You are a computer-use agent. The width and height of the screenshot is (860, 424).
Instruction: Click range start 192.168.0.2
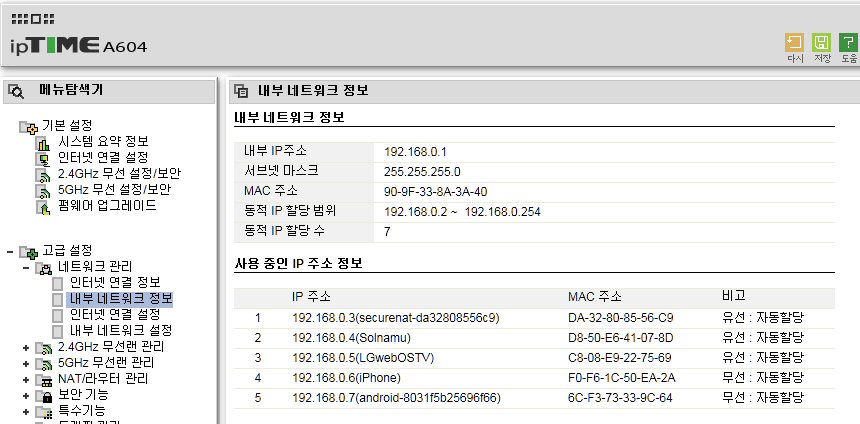click(416, 212)
